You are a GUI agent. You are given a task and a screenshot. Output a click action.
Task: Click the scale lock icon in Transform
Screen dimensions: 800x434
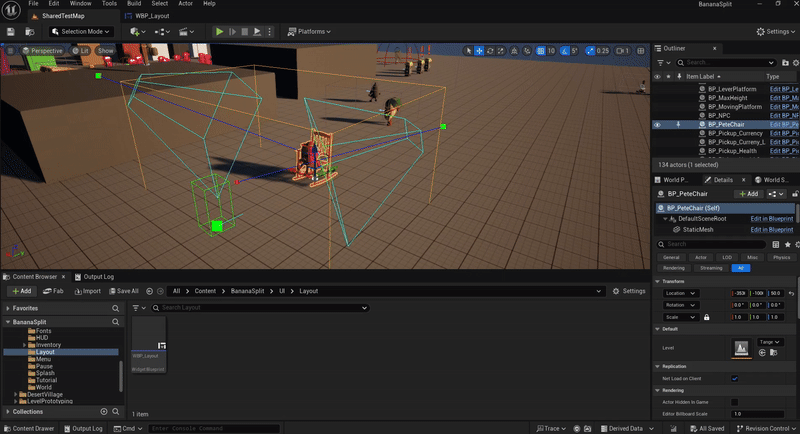[x=707, y=317]
